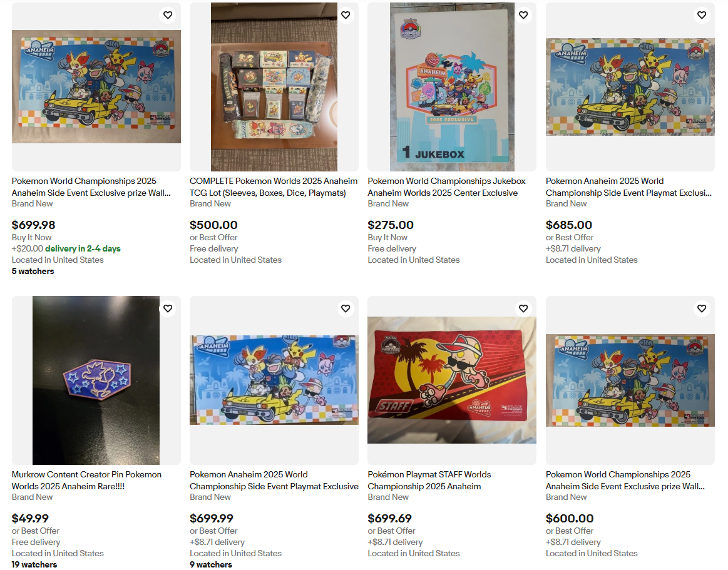Toggle watchlist heart on Jukebox listing
The height and width of the screenshot is (570, 728).
click(x=523, y=15)
